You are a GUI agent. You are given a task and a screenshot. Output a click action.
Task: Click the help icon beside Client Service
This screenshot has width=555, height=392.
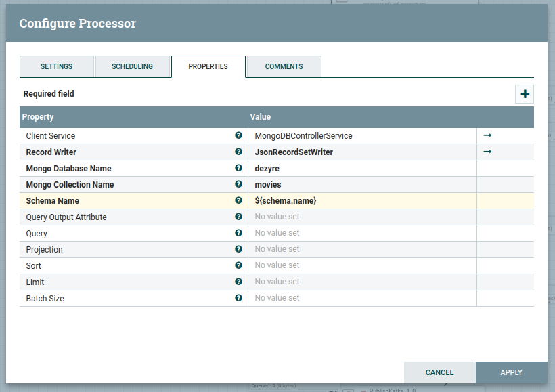tap(238, 135)
